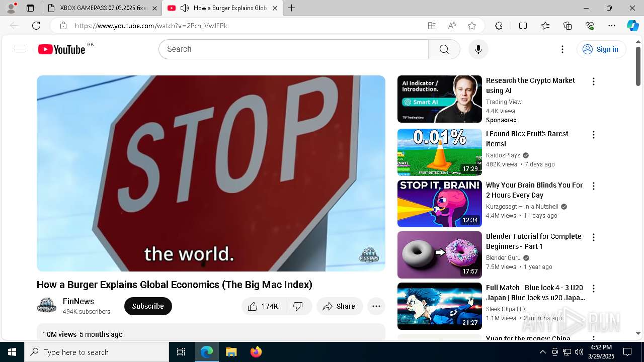
Task: Open Collections icon in toolbar
Action: 568,26
